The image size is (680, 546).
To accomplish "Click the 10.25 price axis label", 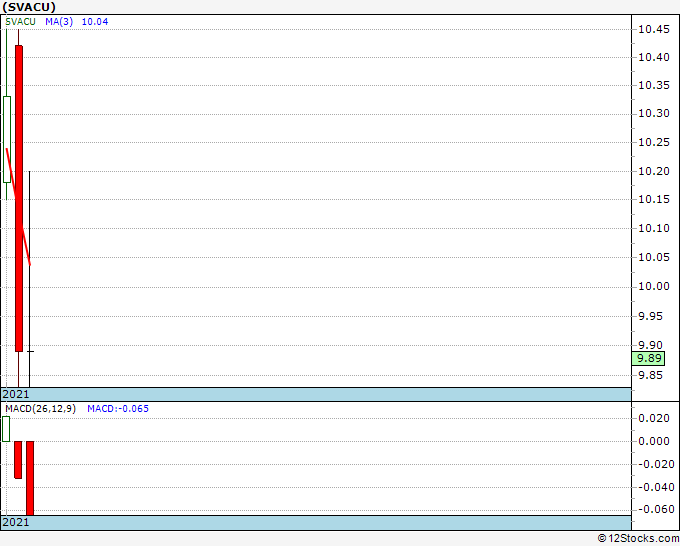I will 654,143.
